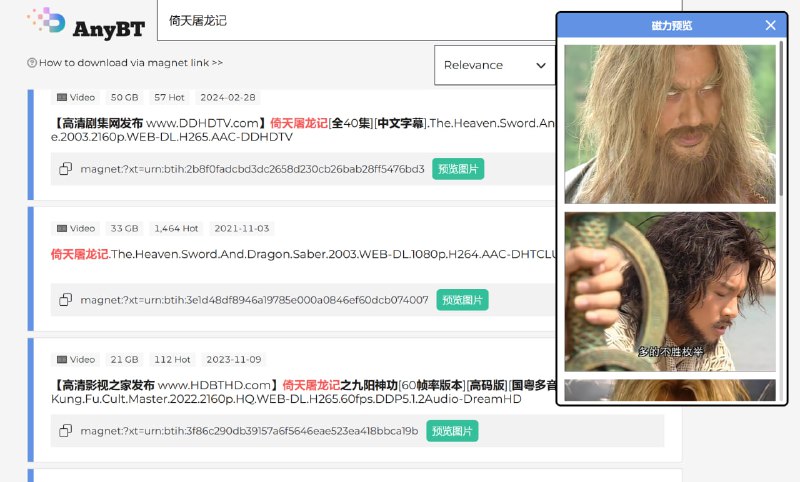Click the Video tag on the 50 GB result
The image size is (800, 482).
pyautogui.click(x=76, y=97)
